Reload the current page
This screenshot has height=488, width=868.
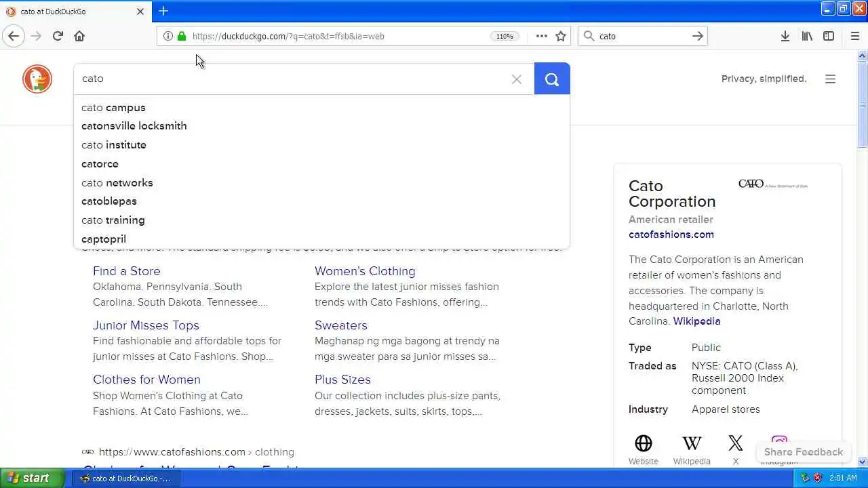tap(58, 36)
